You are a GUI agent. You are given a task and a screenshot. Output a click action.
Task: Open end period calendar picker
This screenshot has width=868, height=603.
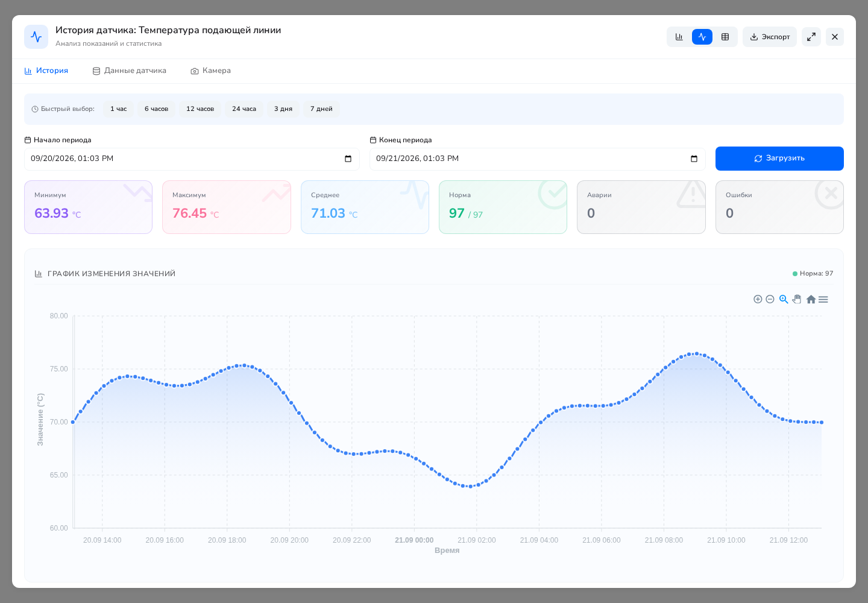694,159
